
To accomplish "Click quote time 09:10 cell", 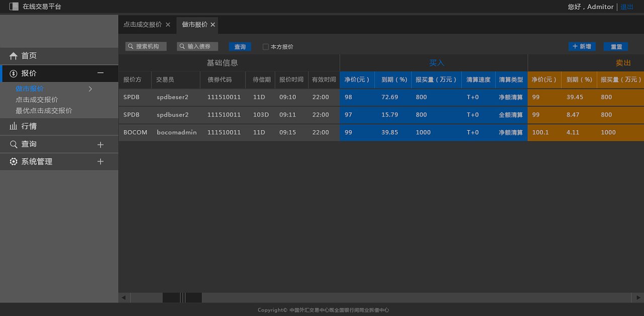I will (288, 97).
